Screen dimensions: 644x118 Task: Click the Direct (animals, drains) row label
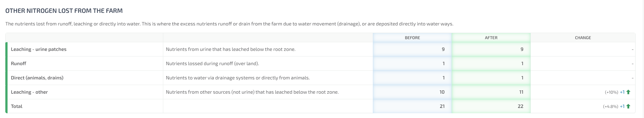pyautogui.click(x=37, y=78)
